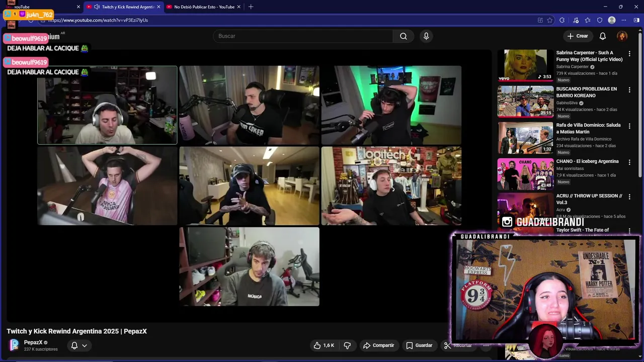This screenshot has width=644, height=362.
Task: Open Buscando Problemas en Barrio Koreano thumbnail
Action: coord(525,101)
